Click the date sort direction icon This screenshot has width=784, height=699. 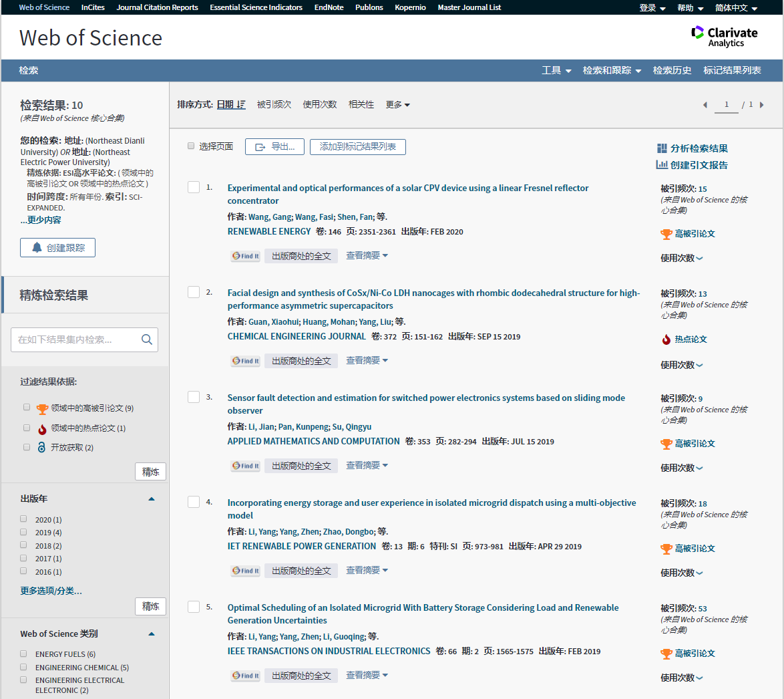(241, 104)
